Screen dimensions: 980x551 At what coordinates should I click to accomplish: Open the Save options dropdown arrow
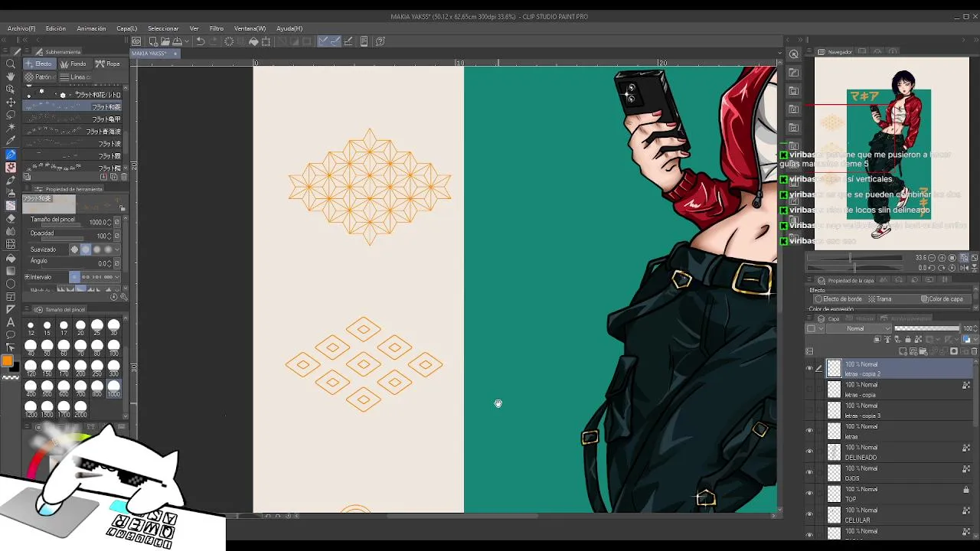pos(186,41)
